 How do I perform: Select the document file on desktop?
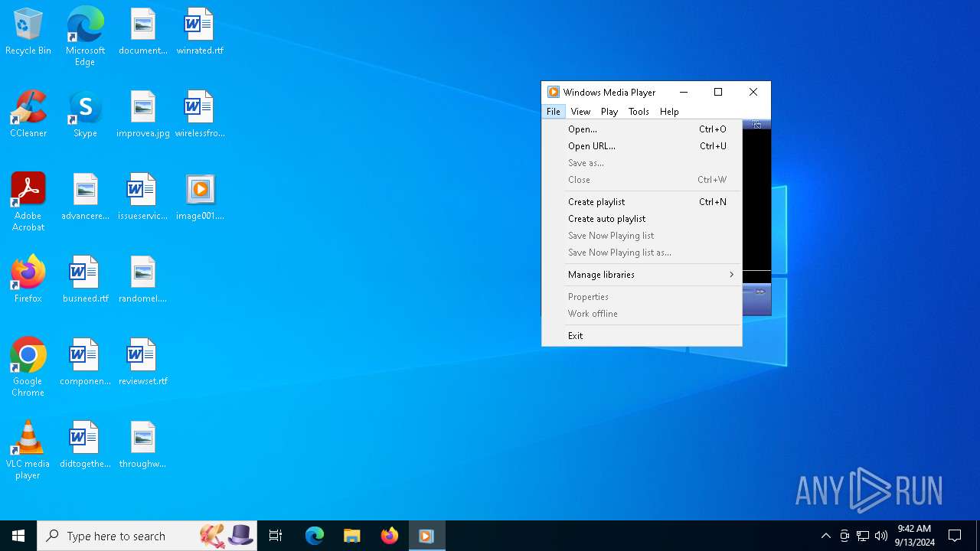tap(143, 32)
